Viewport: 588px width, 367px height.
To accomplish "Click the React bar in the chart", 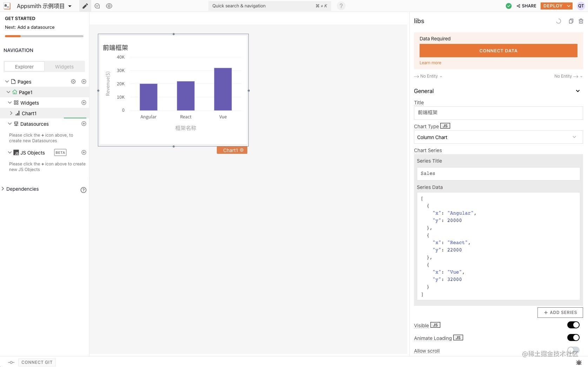I will (x=186, y=96).
